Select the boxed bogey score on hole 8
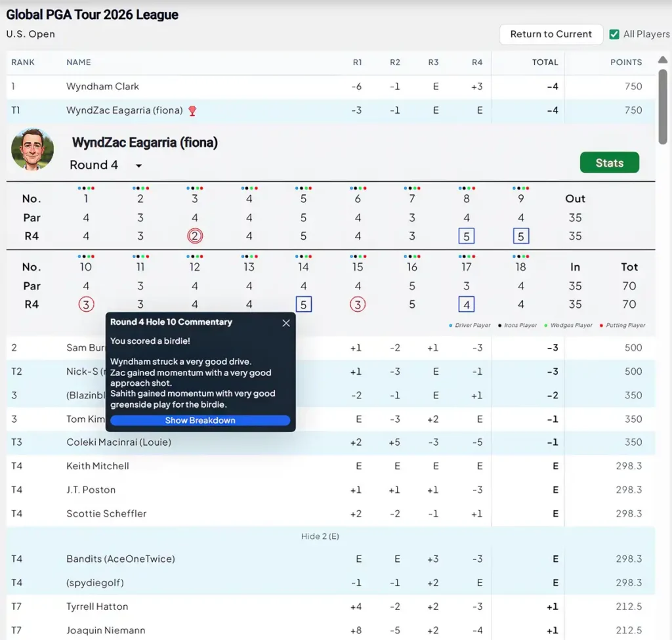The height and width of the screenshot is (640, 672). click(467, 236)
